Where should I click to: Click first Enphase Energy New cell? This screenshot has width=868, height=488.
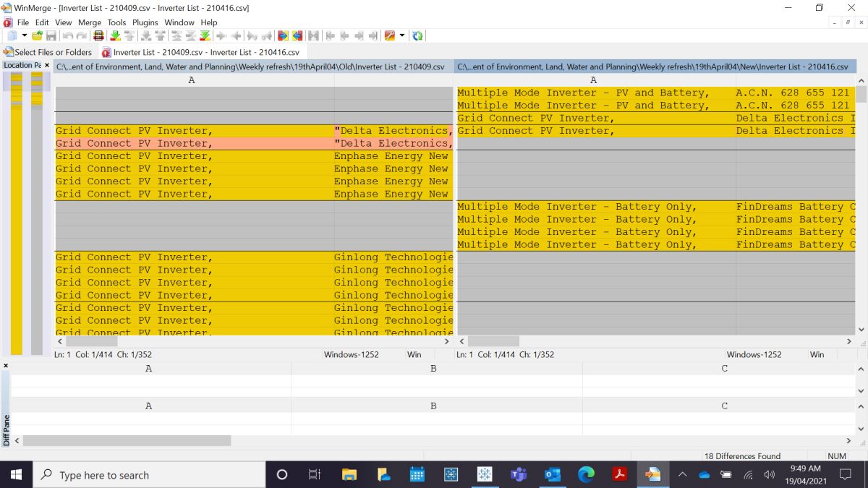point(393,156)
